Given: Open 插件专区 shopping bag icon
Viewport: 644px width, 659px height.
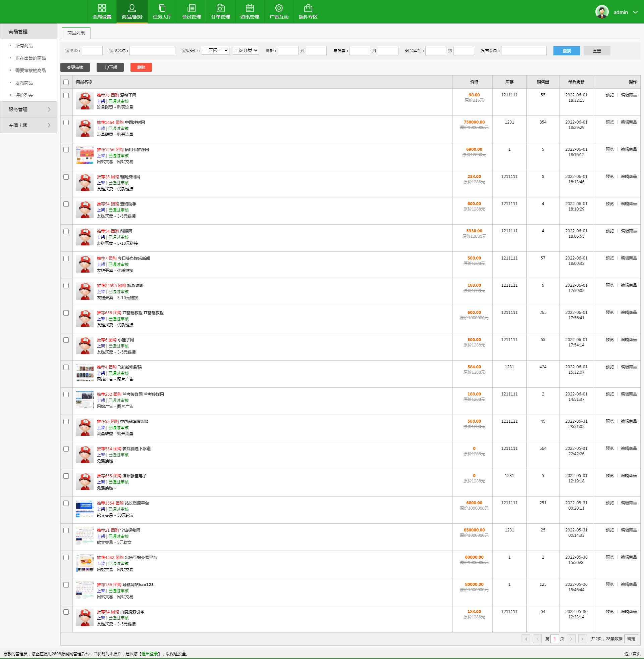Looking at the screenshot, I should (308, 8).
